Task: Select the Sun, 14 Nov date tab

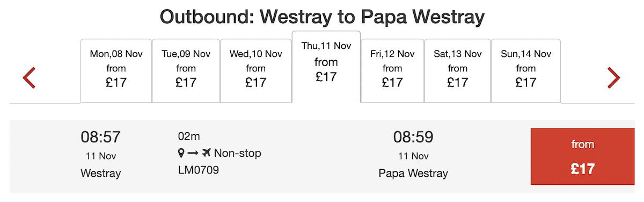Action: point(526,70)
